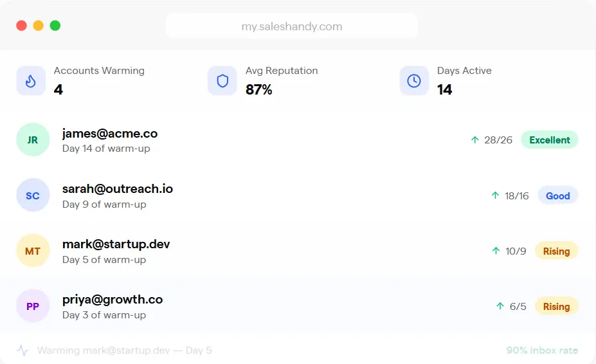Screen dimensions: 596x364
Task: Click the Rising badge for priya@growth.co
Action: coord(557,306)
